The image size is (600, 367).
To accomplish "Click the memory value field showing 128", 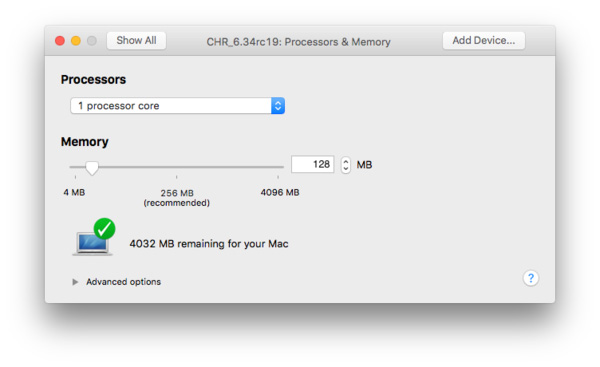I will [x=313, y=165].
